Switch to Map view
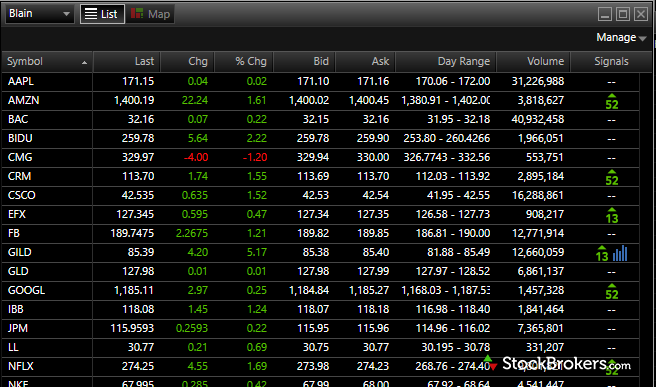 (150, 14)
